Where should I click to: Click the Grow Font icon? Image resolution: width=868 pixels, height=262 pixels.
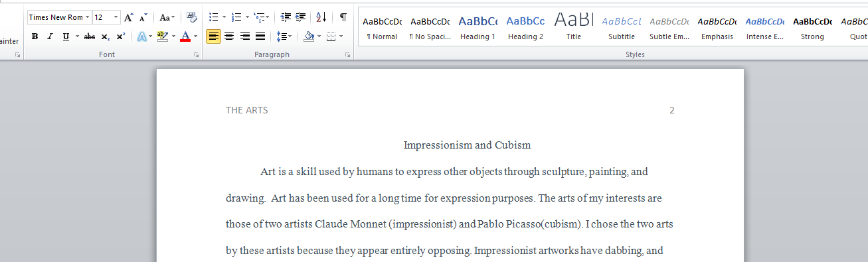tap(129, 17)
